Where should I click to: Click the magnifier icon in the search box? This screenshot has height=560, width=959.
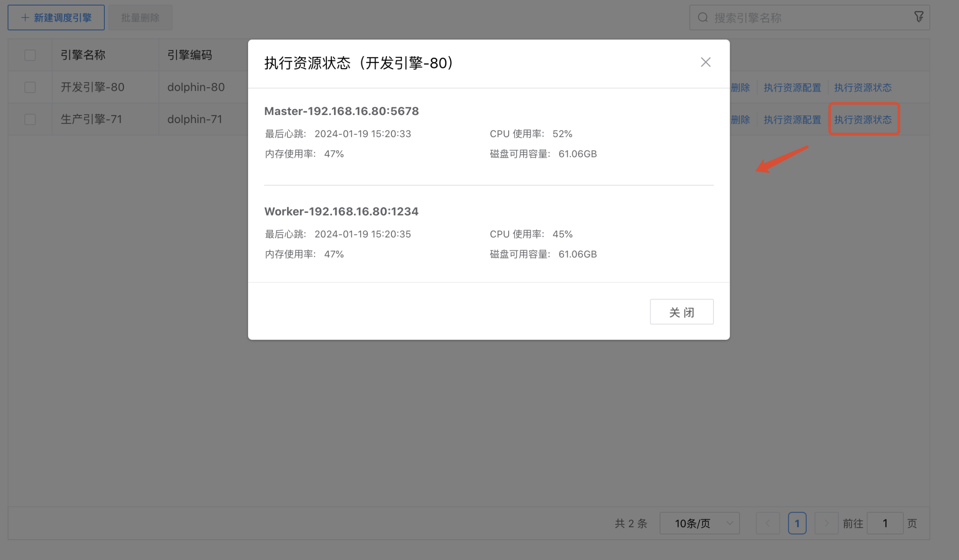(x=703, y=17)
